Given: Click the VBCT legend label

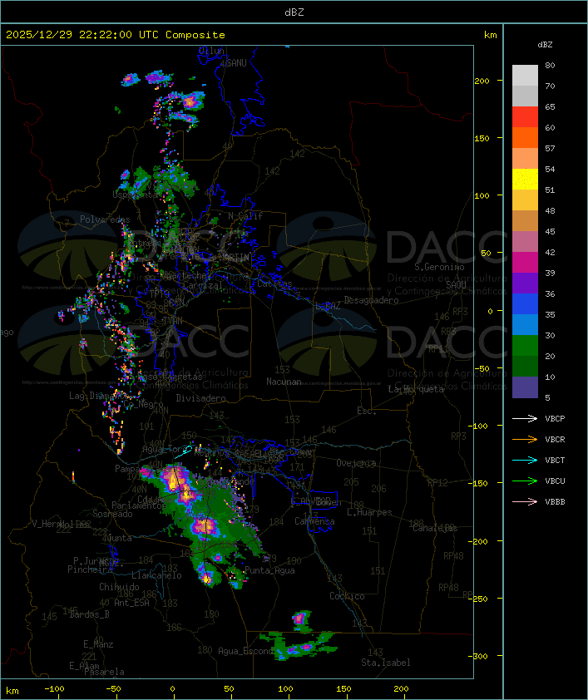Looking at the screenshot, I should coord(555,461).
